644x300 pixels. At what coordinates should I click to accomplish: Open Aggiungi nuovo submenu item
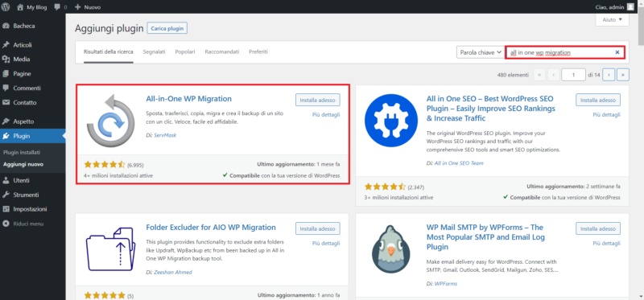(23, 165)
